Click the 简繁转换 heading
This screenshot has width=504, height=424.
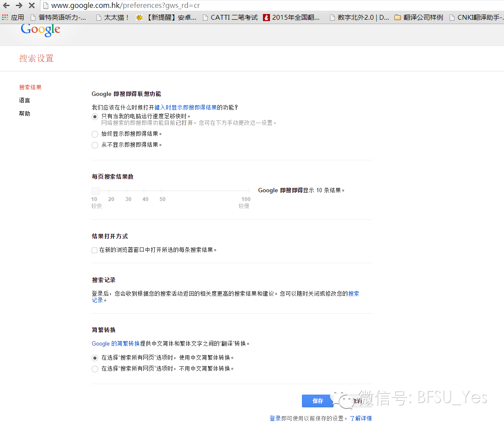click(x=103, y=330)
